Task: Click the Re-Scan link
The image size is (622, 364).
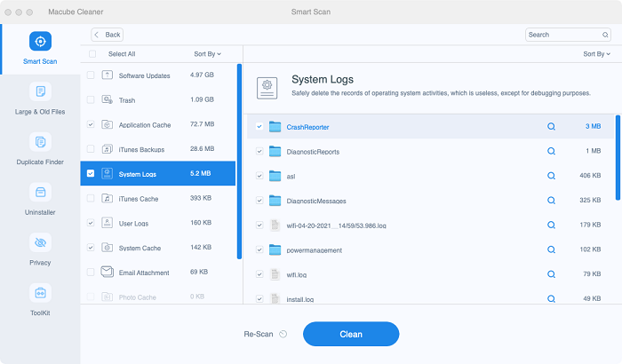Action: [259, 335]
